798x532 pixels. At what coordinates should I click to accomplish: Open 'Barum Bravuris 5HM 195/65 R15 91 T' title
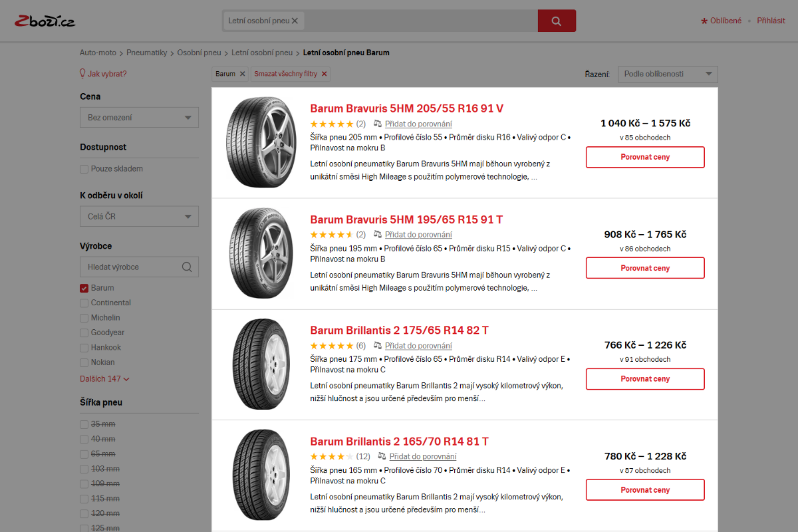(406, 219)
